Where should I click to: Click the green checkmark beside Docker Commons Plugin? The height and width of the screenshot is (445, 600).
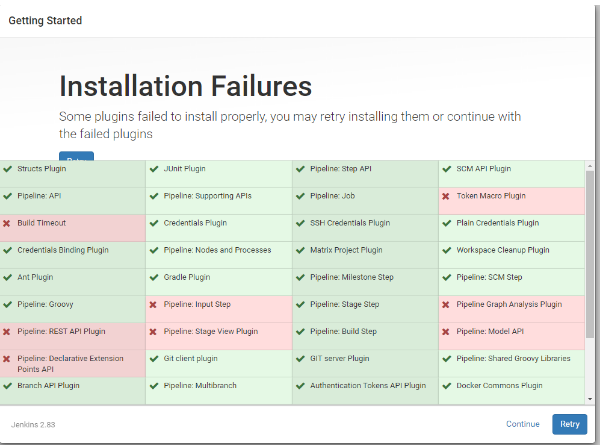click(446, 385)
